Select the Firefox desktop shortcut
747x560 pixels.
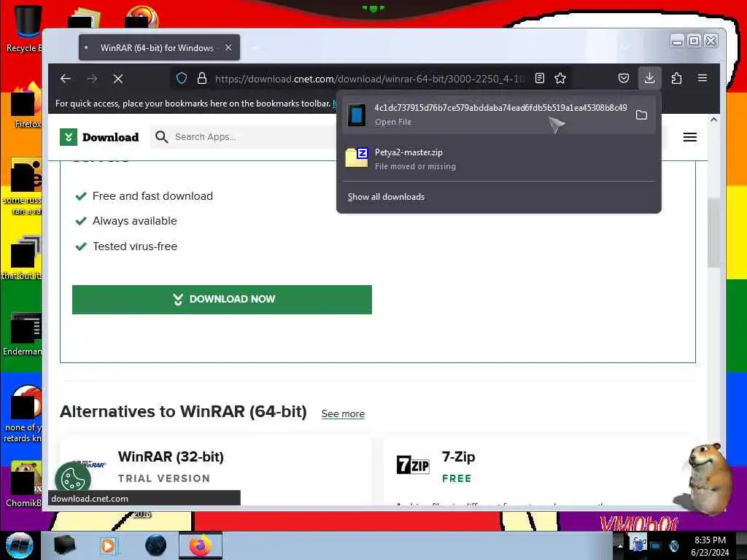click(x=25, y=106)
